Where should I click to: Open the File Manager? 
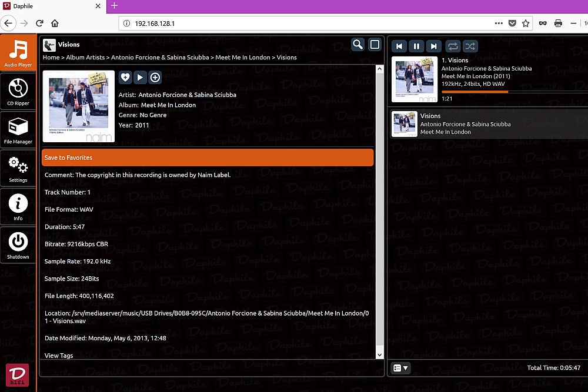tap(18, 130)
